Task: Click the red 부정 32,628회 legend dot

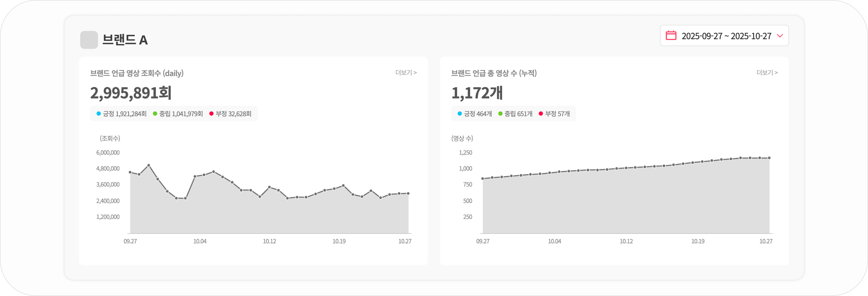Action: coord(211,113)
